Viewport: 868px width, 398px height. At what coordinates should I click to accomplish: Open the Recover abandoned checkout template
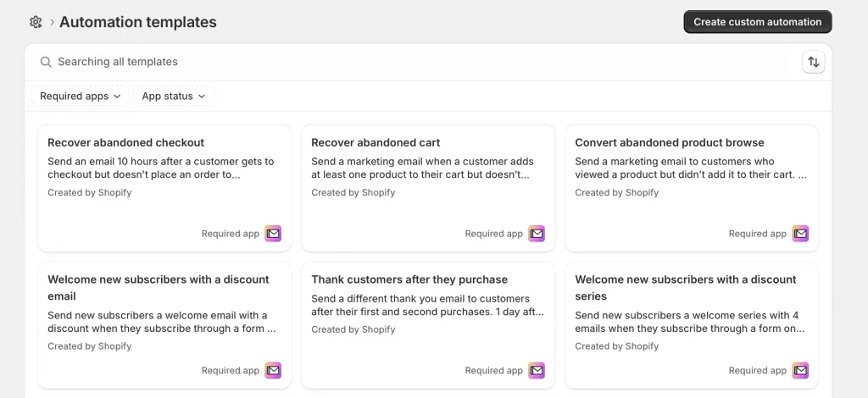pyautogui.click(x=125, y=142)
